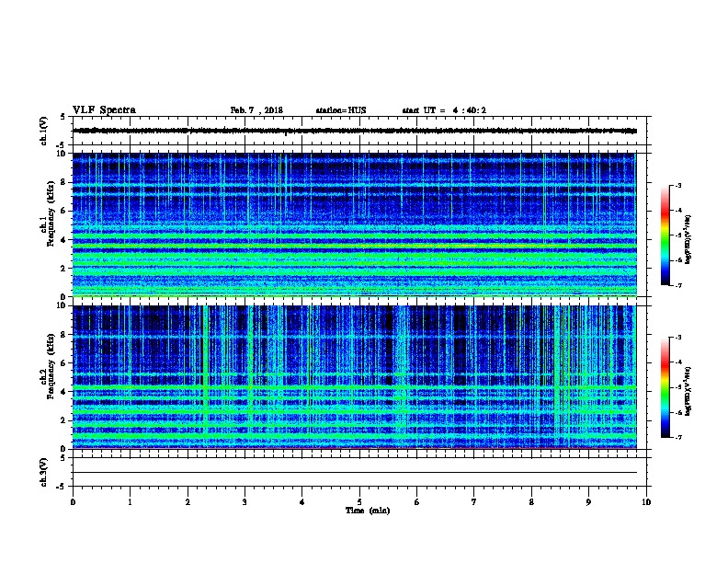The width and height of the screenshot is (728, 563).
Task: Select the ch.1 "Frequency (kHz)" axis label
Action: 51,213
